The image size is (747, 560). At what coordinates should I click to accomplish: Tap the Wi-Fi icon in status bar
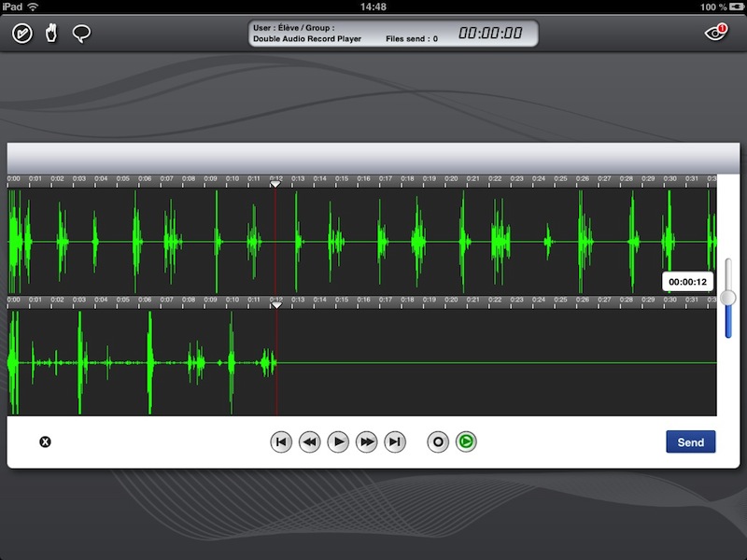33,7
